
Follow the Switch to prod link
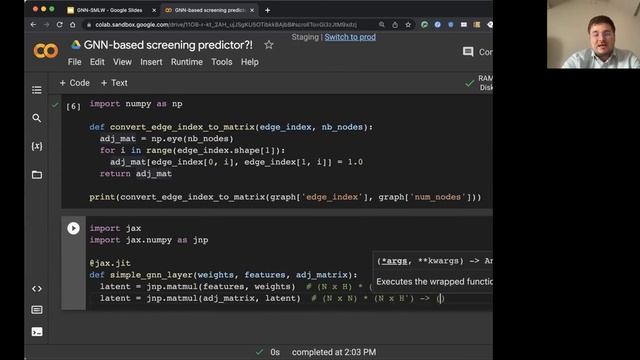click(350, 37)
